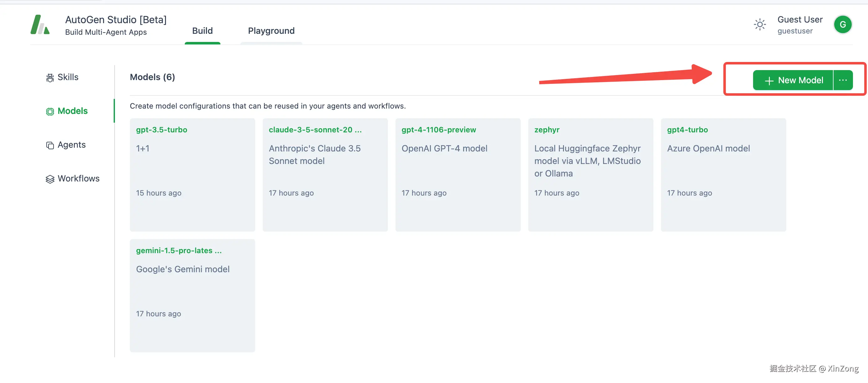Open the gpt4-turbo Azure model card
This screenshot has width=868, height=383.
pos(723,175)
